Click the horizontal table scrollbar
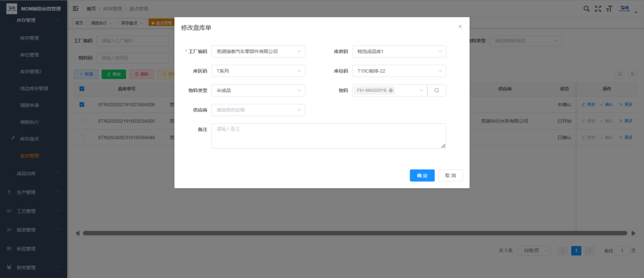The image size is (644, 278). pyautogui.click(x=354, y=233)
